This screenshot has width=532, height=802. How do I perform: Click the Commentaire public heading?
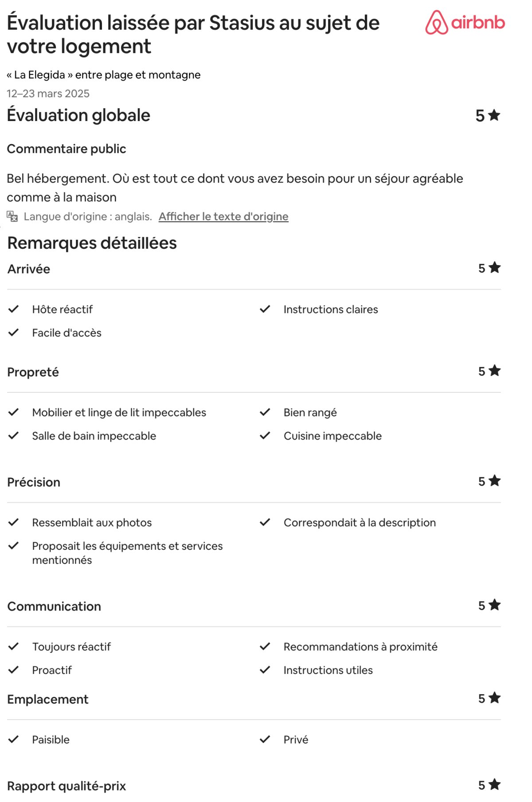click(x=66, y=149)
